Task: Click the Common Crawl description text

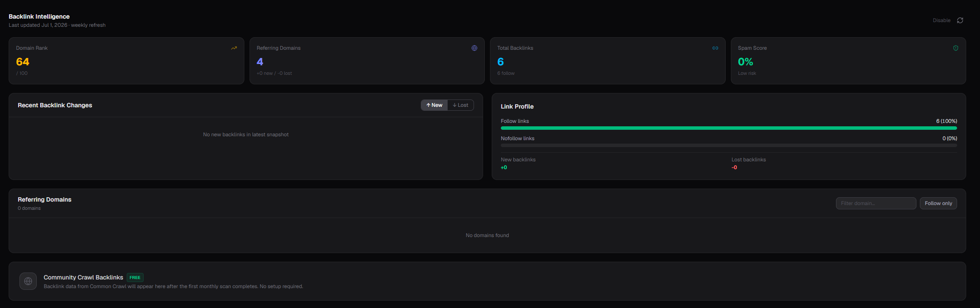Action: pyautogui.click(x=173, y=286)
